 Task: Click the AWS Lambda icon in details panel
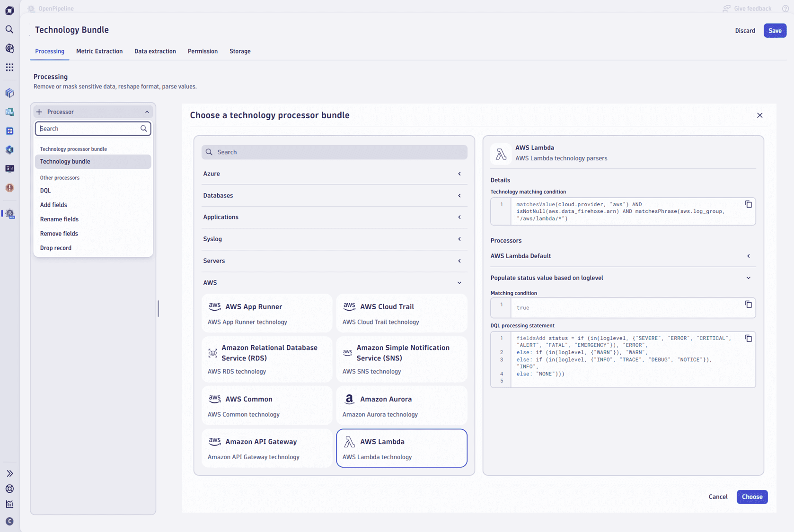[x=501, y=153]
